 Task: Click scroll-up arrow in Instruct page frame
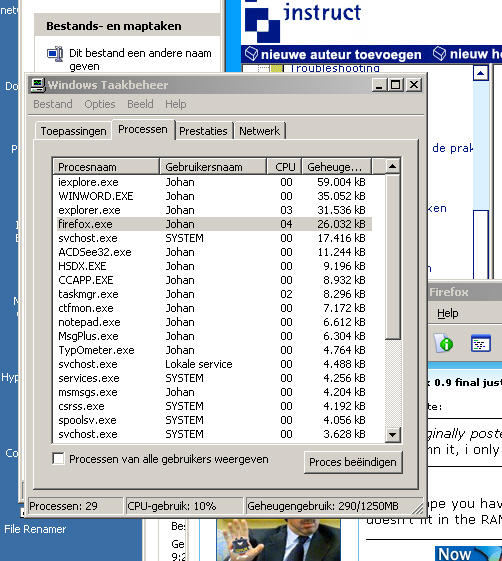tap(481, 73)
